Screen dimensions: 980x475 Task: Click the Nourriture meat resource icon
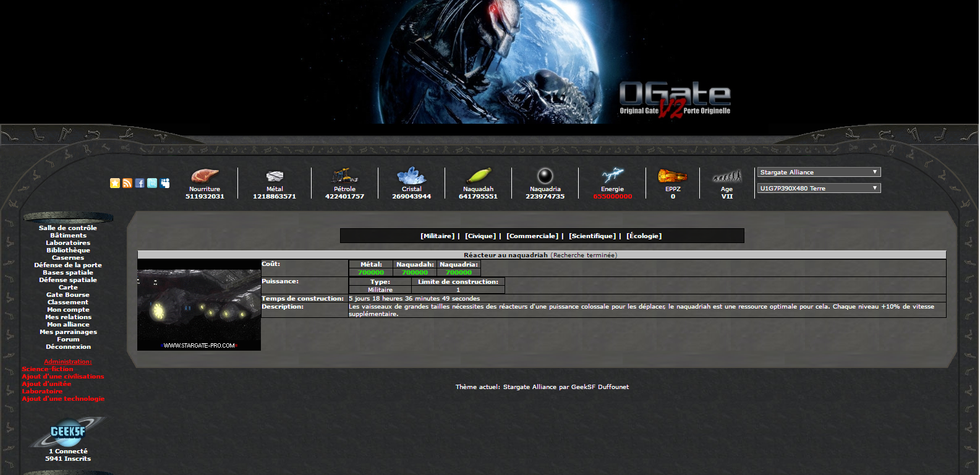(205, 176)
